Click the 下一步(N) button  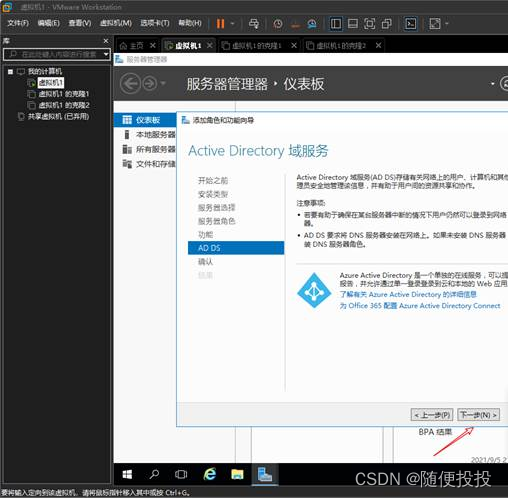coord(479,415)
